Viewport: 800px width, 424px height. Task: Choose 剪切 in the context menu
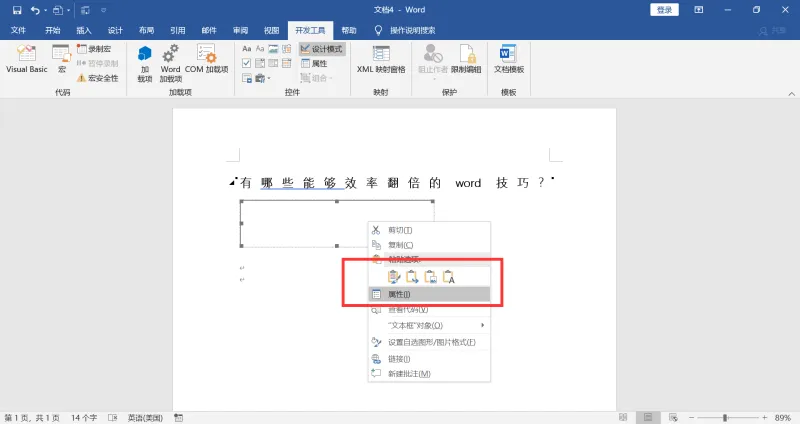429,230
